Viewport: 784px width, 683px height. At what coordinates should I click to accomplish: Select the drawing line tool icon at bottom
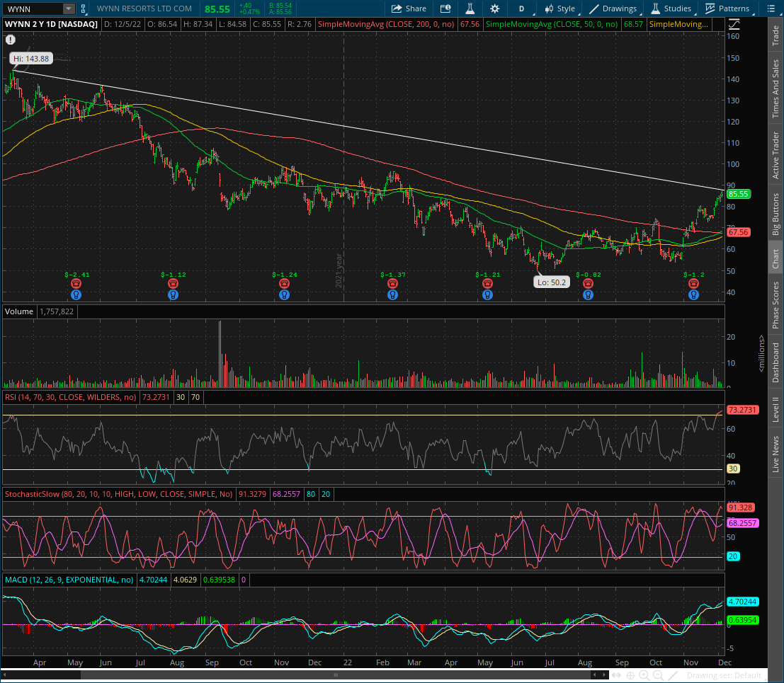point(674,675)
